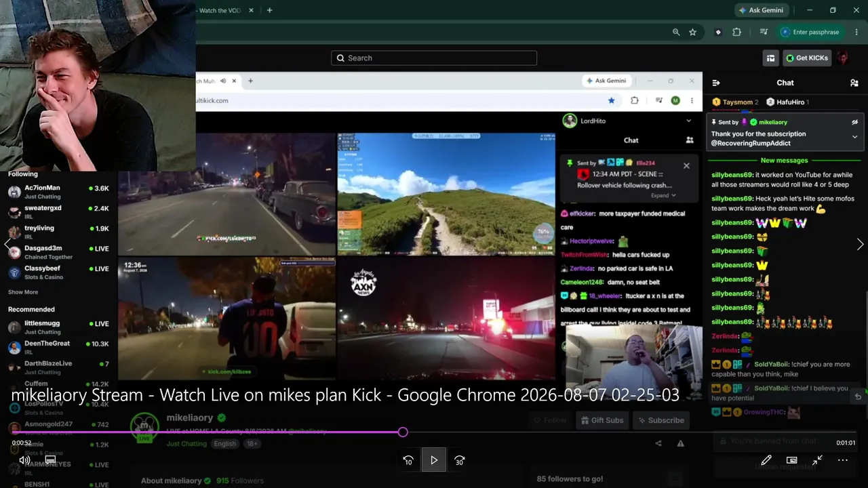Screen dimensions: 868x488
Task: Open the inner Chrome three-dot menu
Action: 692,100
